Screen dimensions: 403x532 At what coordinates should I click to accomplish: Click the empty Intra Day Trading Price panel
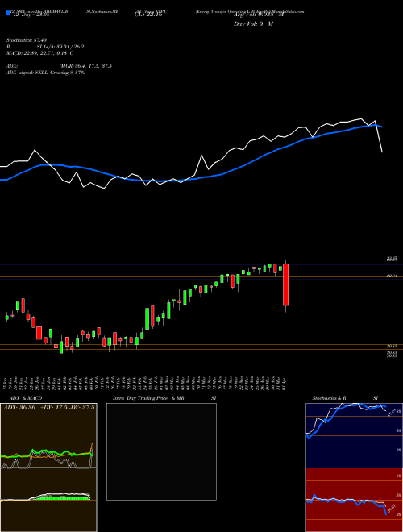[x=161, y=451]
